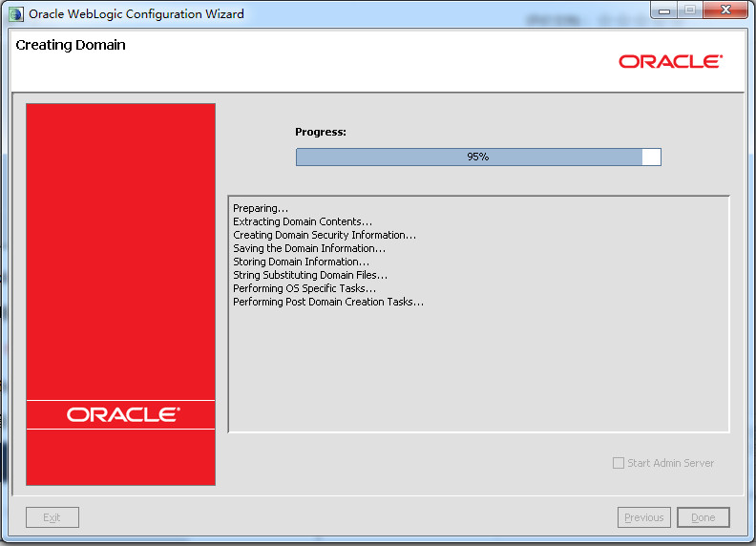Select "Storing Domain Information..." log line
Viewport: 756px width, 546px height.
(x=301, y=262)
